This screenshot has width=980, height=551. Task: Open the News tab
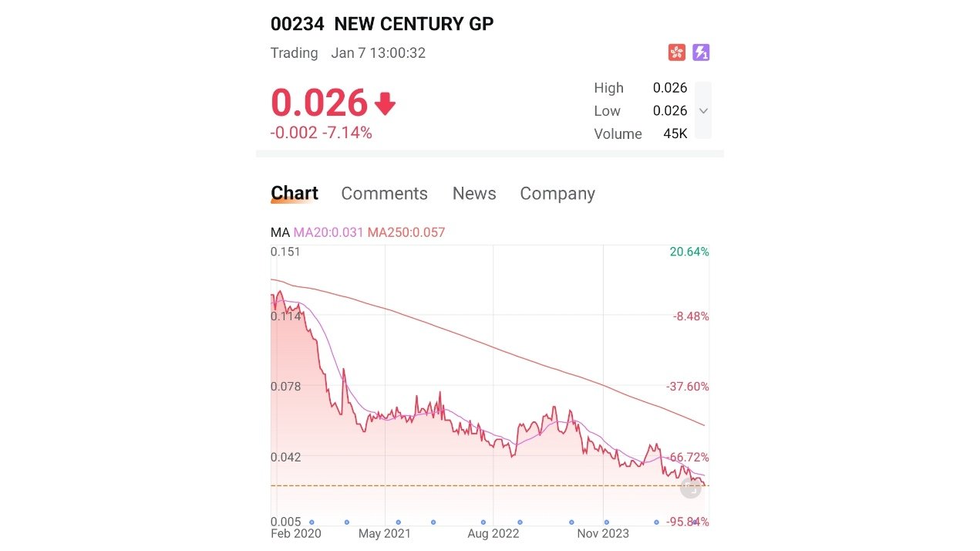(474, 194)
